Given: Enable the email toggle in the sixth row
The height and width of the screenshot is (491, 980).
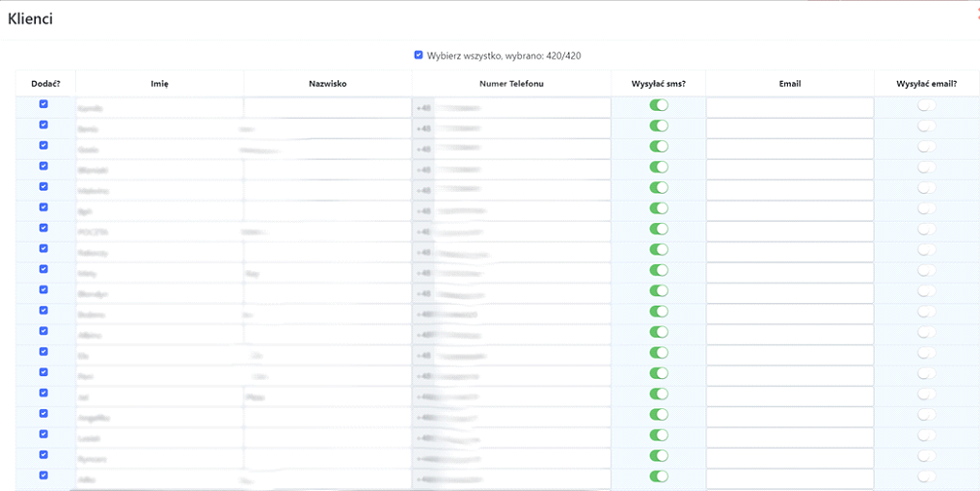Looking at the screenshot, I should tap(926, 208).
